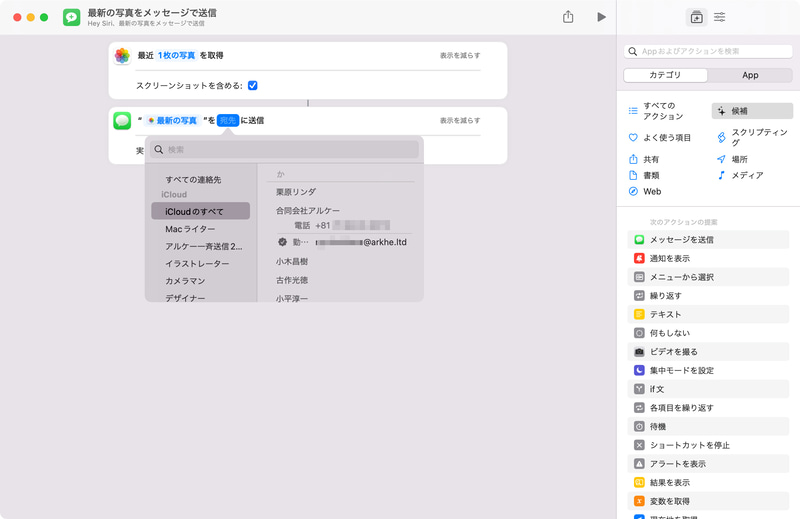Select the 候補 suggestions category
The image size is (800, 519).
[752, 111]
